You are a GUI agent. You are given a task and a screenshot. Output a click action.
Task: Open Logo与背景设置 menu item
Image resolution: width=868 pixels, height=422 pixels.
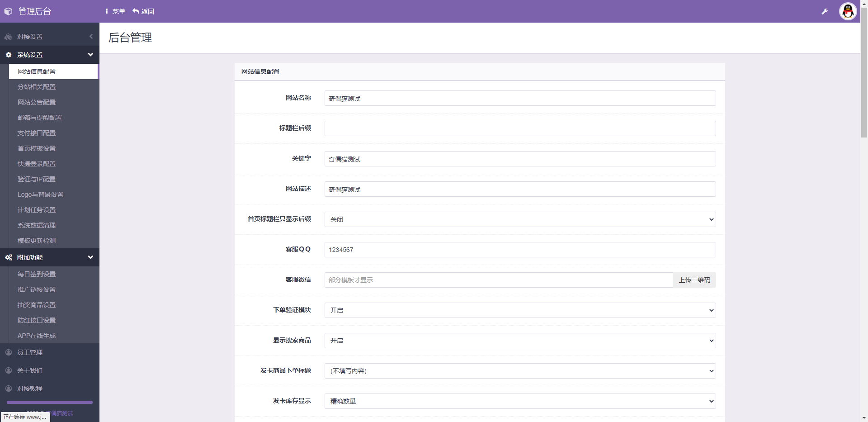(53, 194)
